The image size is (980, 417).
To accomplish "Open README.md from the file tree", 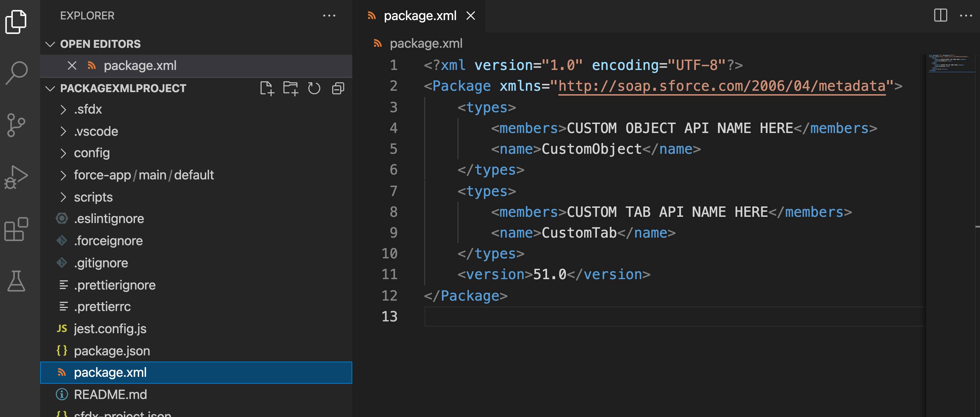I will tap(110, 394).
